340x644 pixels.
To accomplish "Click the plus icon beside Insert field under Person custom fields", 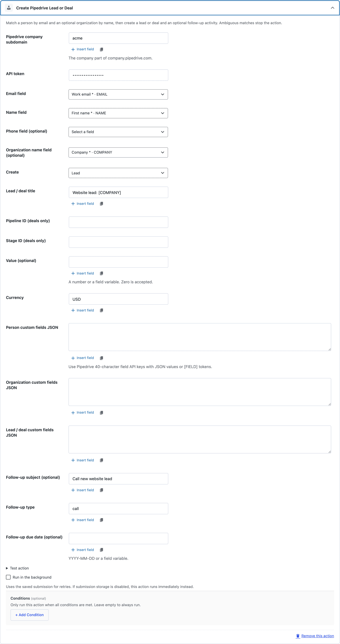I will tap(73, 358).
